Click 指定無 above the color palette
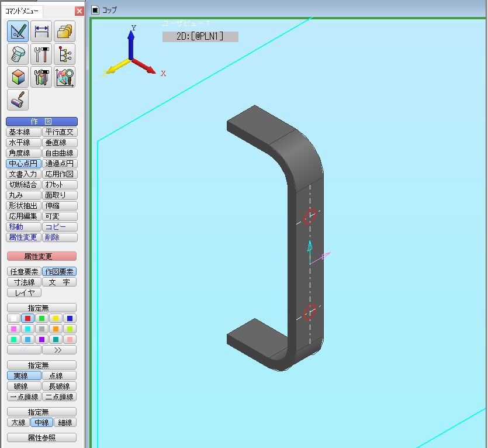Image resolution: width=488 pixels, height=448 pixels. pos(41,308)
